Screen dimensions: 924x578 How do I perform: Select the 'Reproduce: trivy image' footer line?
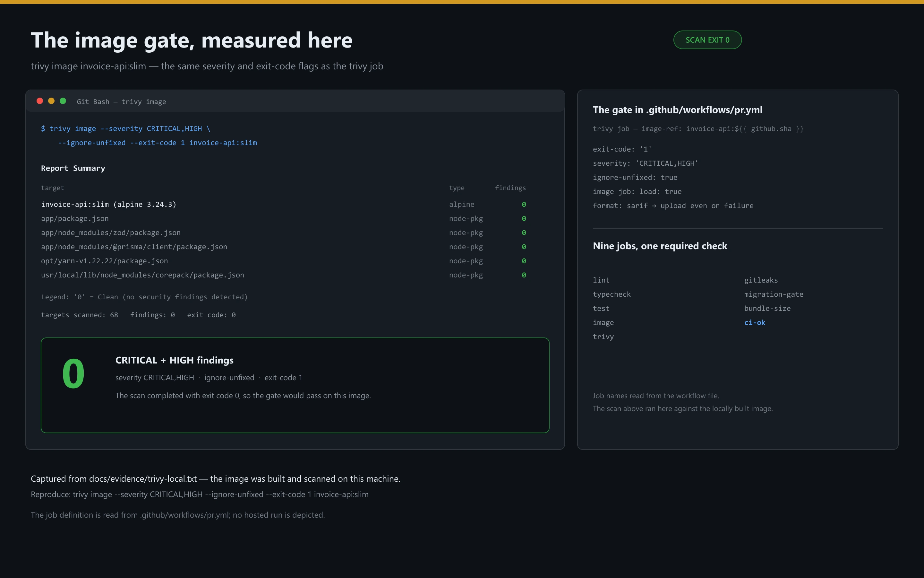[200, 494]
